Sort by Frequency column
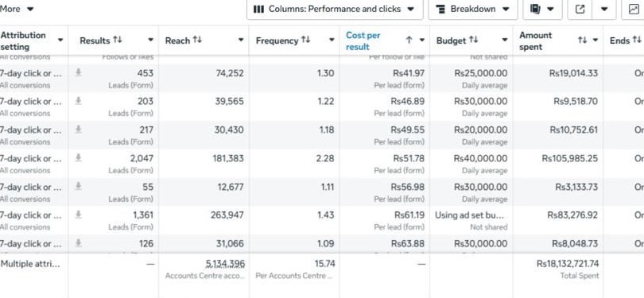This screenshot has height=298, width=644. 305,40
